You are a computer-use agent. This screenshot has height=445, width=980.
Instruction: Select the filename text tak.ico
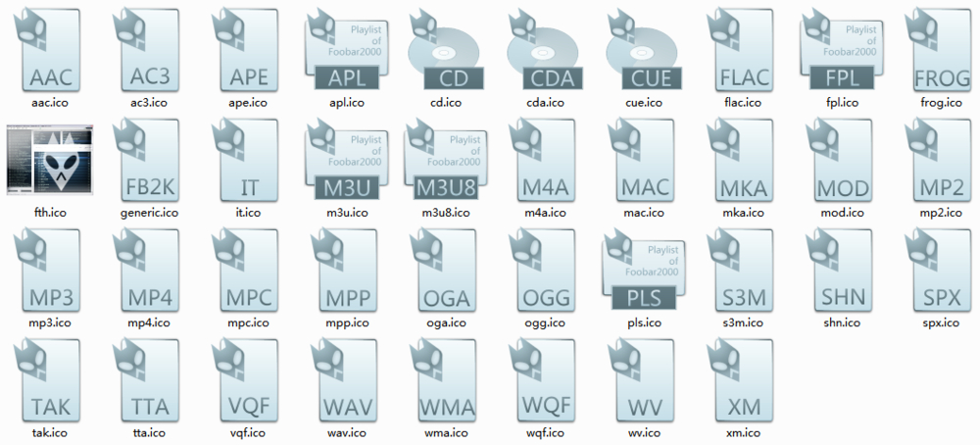coord(50,432)
